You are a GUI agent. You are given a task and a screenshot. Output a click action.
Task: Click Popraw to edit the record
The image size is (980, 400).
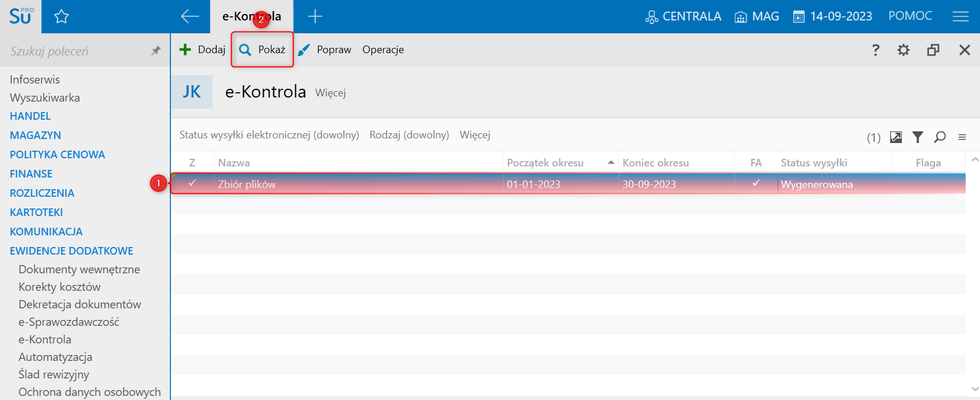325,50
